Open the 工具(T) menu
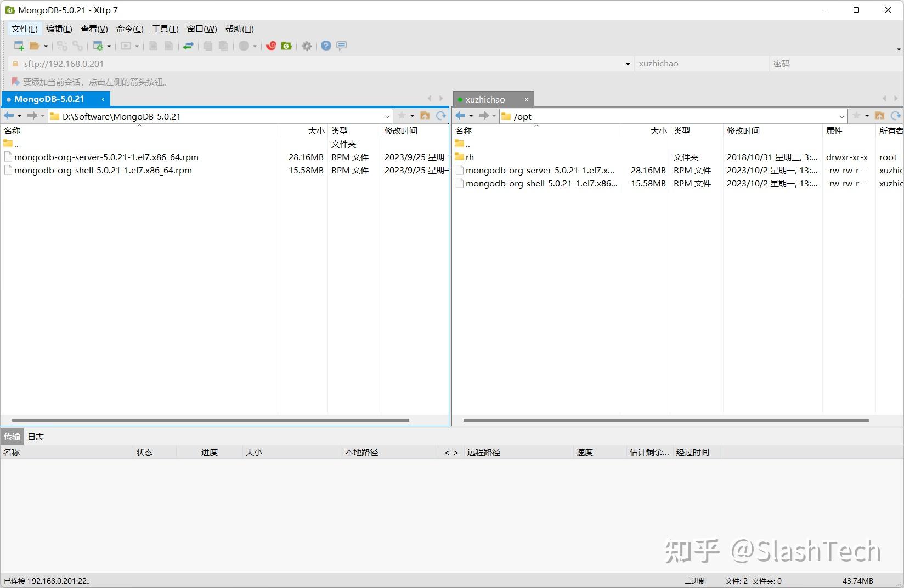 click(x=165, y=29)
